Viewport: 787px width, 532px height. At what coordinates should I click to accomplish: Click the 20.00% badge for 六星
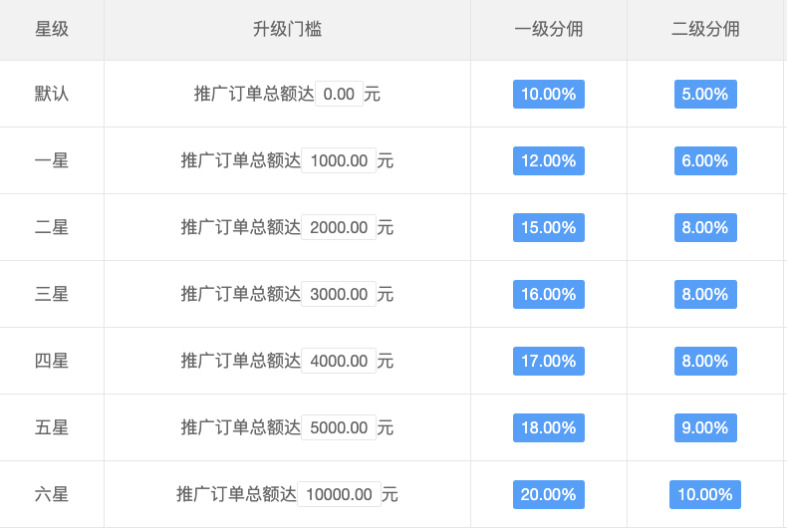click(x=548, y=494)
